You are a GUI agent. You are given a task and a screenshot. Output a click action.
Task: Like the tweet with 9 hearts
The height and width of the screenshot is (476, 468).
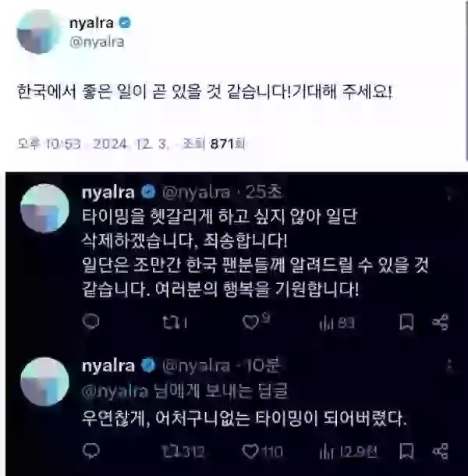[x=256, y=321]
